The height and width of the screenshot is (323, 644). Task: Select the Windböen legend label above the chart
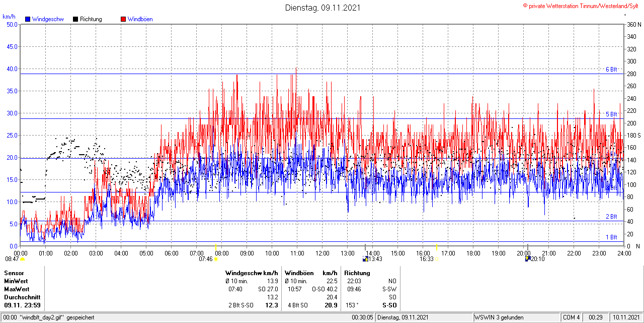(140, 19)
